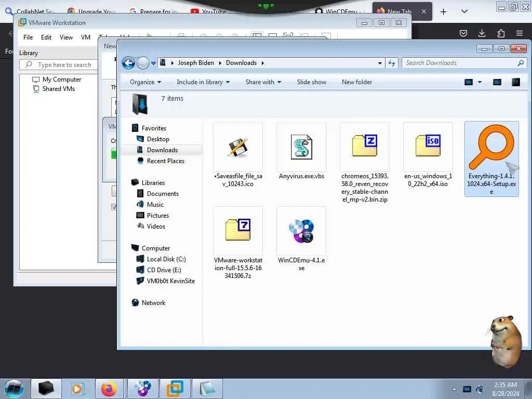Open the browser hamburger menu
The image size is (532, 399).
[520, 33]
